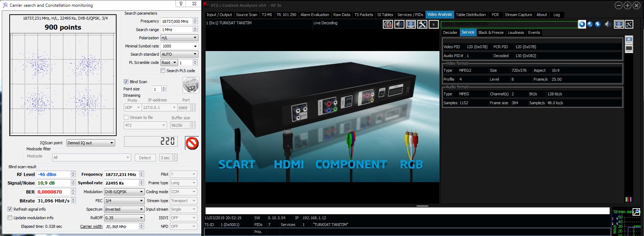Open FEC 3/4 dropdown

tap(124, 201)
